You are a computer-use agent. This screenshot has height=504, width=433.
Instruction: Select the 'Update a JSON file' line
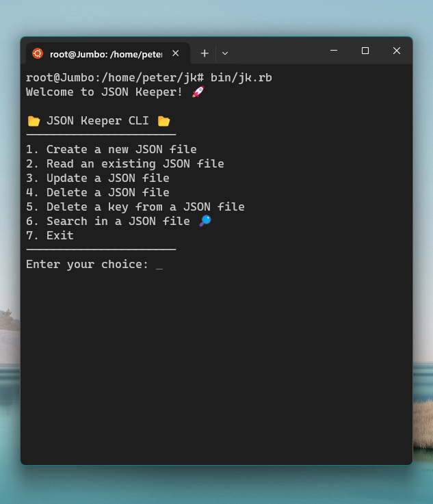click(x=97, y=178)
